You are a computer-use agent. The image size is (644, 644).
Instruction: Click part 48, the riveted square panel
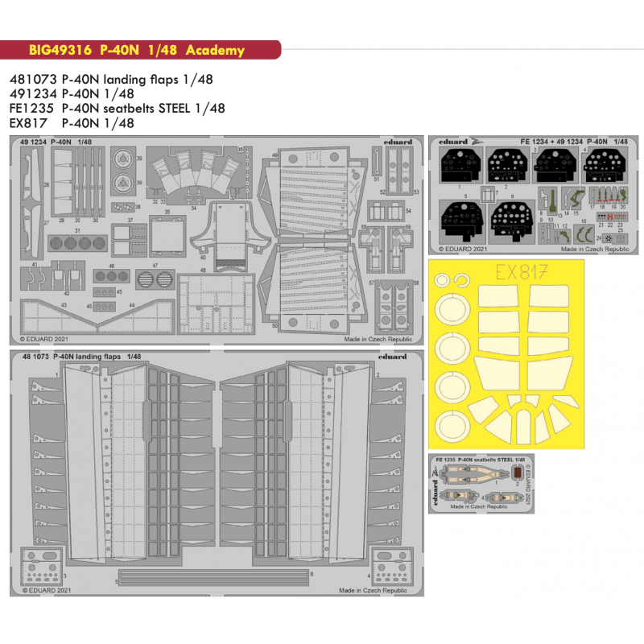coord(217,303)
